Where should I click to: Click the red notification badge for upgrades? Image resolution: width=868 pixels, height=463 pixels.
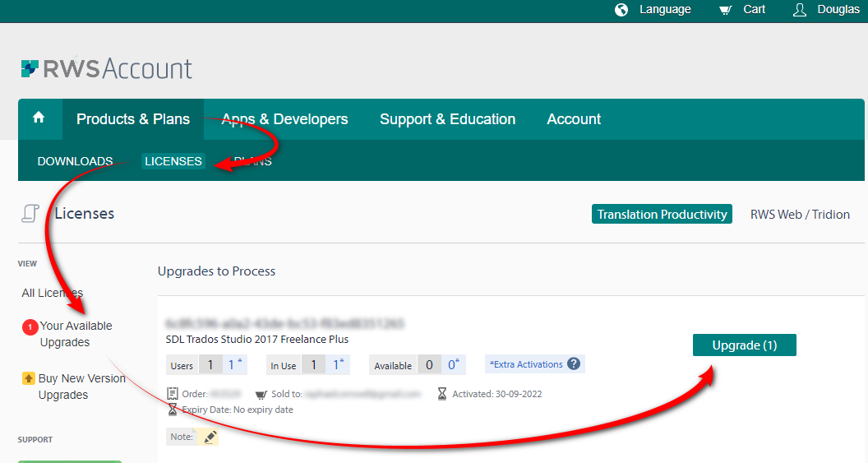point(30,327)
